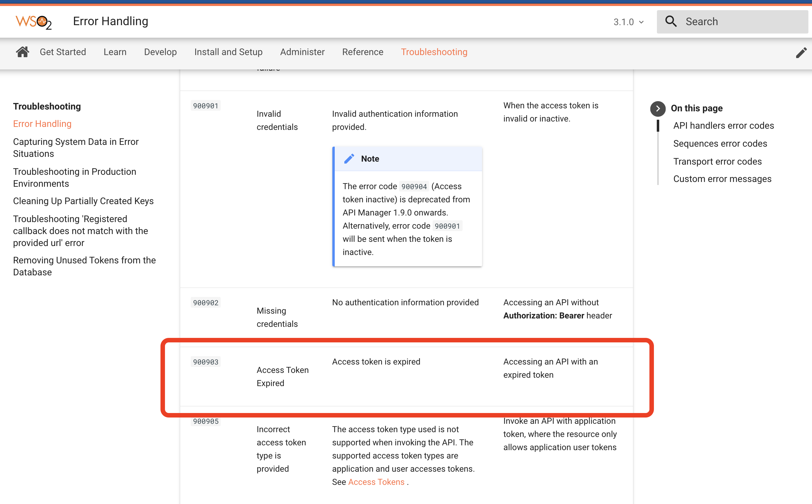Click 'No authentication information provided' text
Image resolution: width=812 pixels, height=504 pixels.
point(405,302)
